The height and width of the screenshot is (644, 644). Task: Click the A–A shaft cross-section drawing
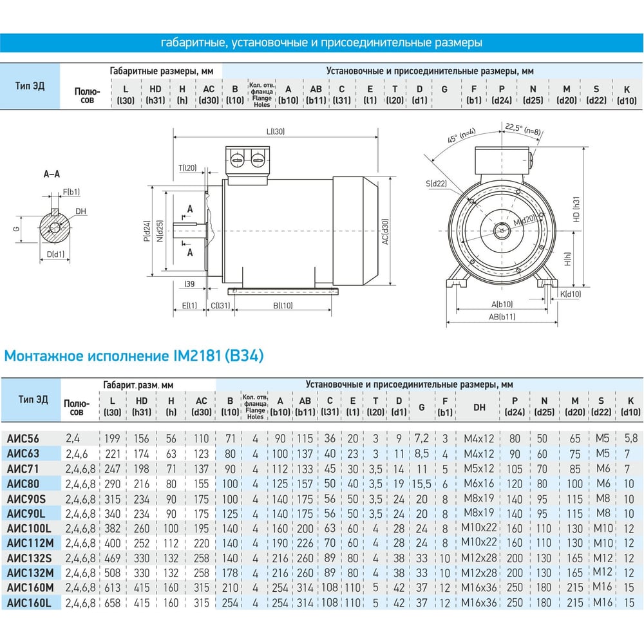(55, 227)
